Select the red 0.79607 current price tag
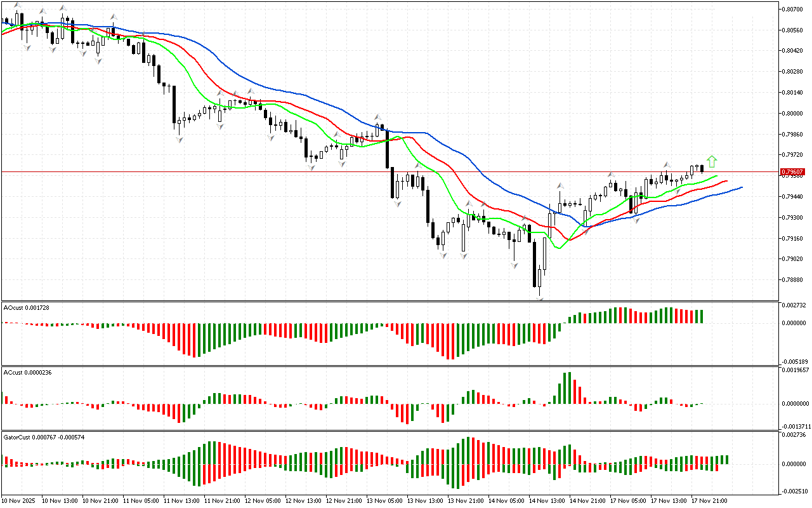812x508 pixels. (x=794, y=171)
